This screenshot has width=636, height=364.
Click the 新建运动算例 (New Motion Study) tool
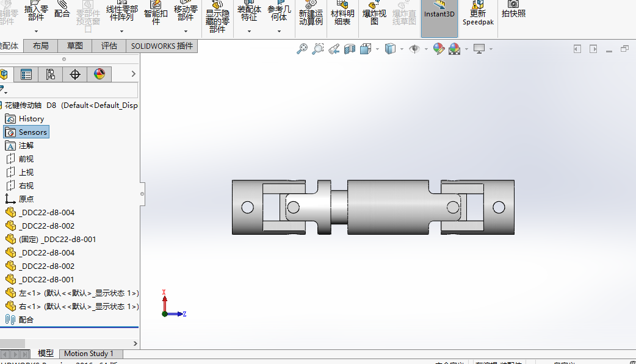coord(311,14)
